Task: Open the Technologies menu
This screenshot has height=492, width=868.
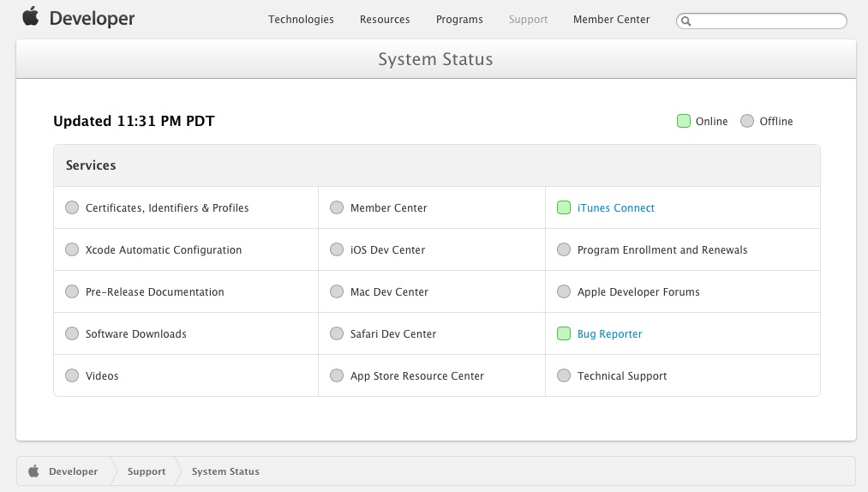Action: [x=301, y=20]
